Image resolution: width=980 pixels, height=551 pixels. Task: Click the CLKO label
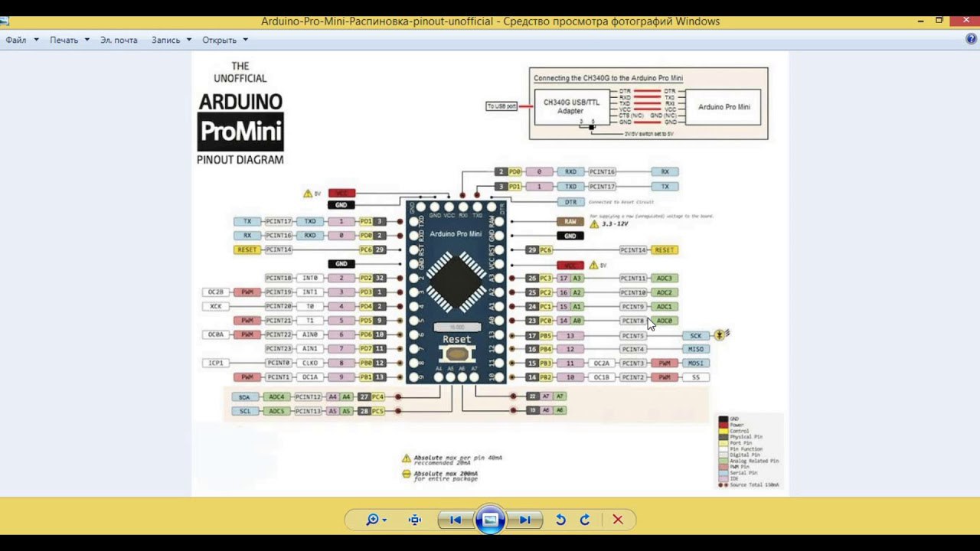pyautogui.click(x=310, y=363)
